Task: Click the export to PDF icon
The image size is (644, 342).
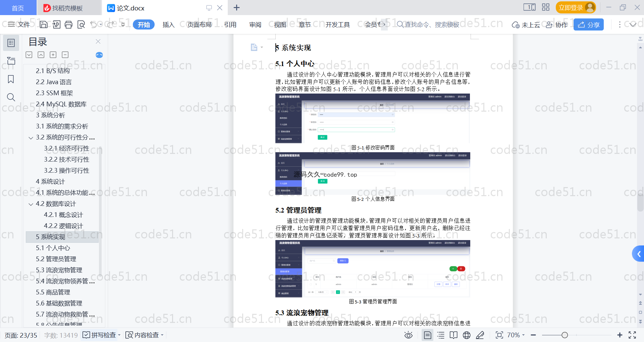Action: (56, 24)
